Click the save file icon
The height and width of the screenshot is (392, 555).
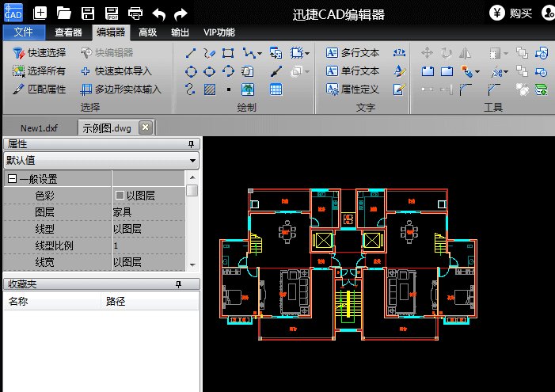88,13
